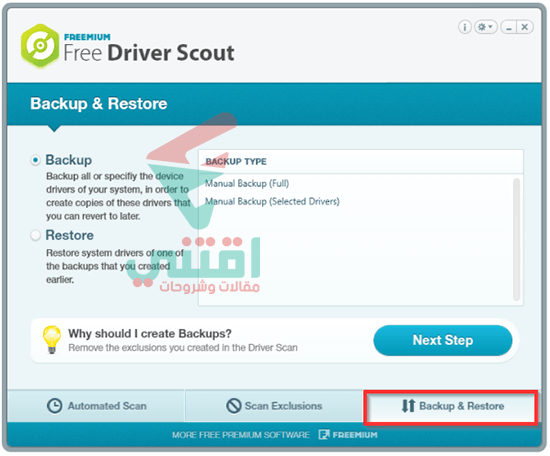Viewport: 550px width, 456px height.
Task: Open the More Free Premium Software link
Action: click(x=241, y=435)
